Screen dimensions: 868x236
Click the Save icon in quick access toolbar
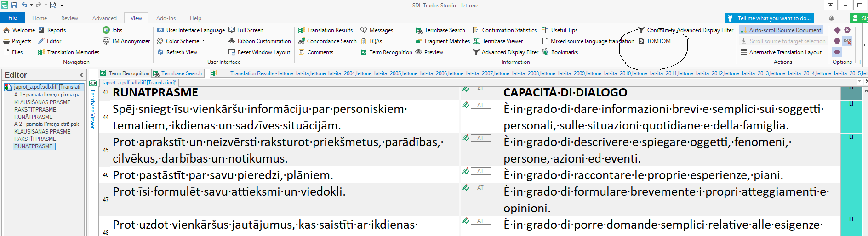14,5
